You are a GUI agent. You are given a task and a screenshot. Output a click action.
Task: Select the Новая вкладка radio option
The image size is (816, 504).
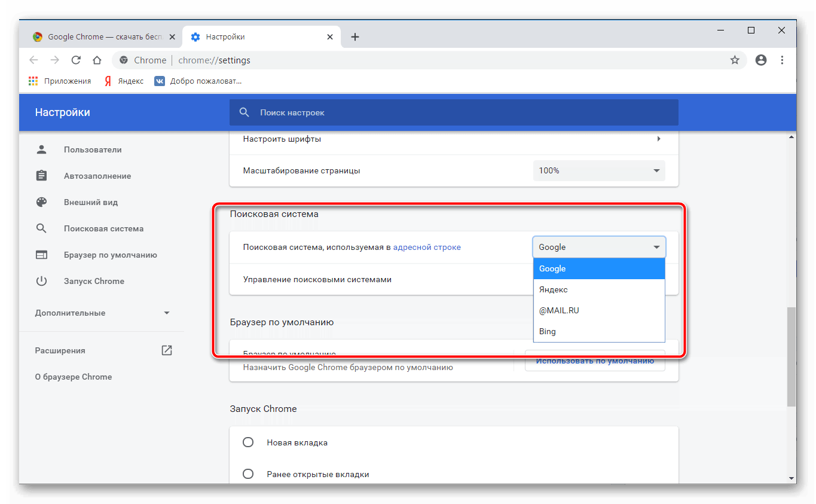(x=248, y=442)
